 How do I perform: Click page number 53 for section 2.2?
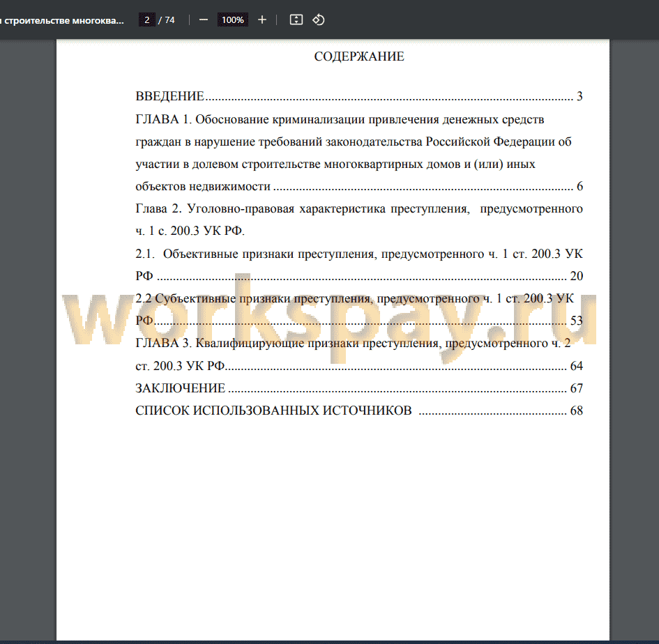click(577, 321)
